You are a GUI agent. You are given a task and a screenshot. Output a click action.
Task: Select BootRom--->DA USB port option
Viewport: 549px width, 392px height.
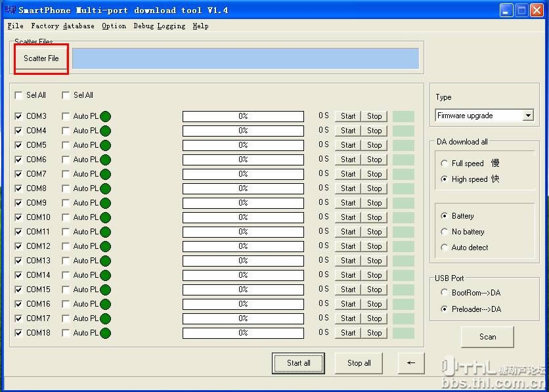(x=445, y=293)
